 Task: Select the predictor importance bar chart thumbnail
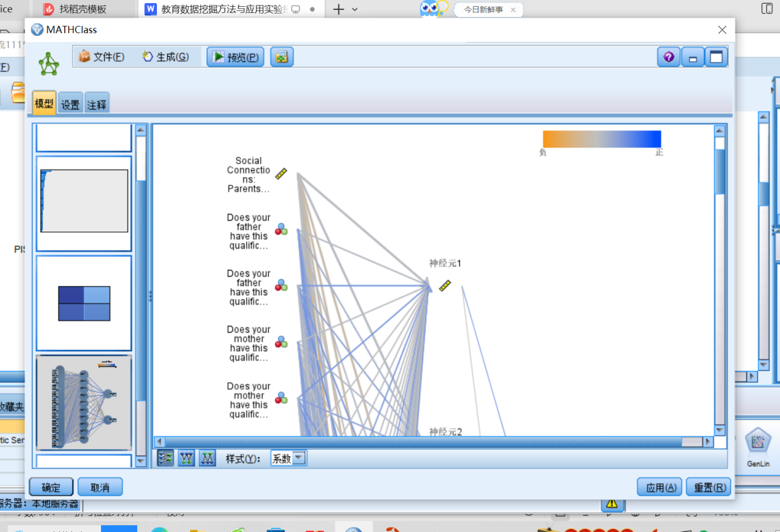pos(84,204)
